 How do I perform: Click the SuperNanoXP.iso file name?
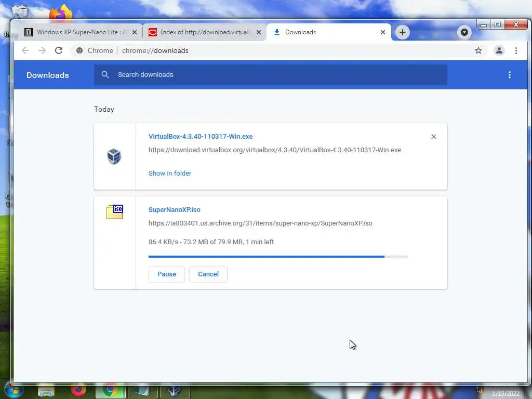click(x=175, y=210)
